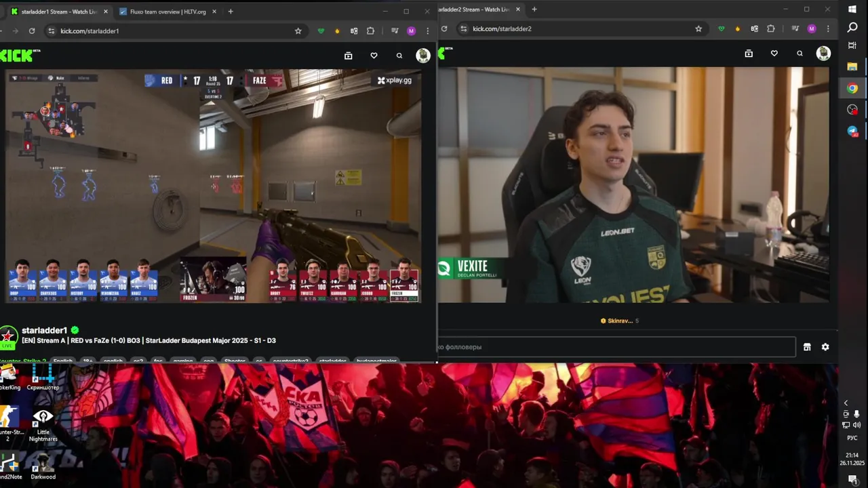View site information icon for kick.com/starladder1
868x488 pixels.
click(51, 30)
